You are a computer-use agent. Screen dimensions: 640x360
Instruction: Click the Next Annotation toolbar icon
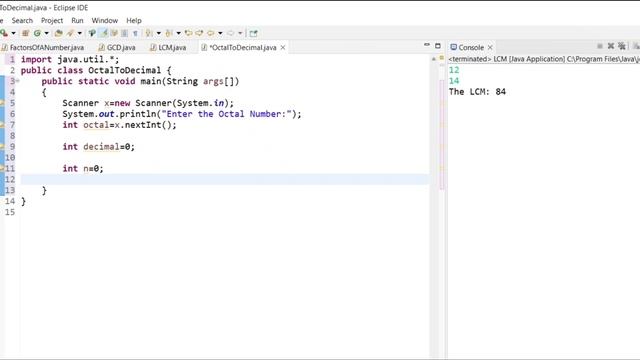click(149, 33)
